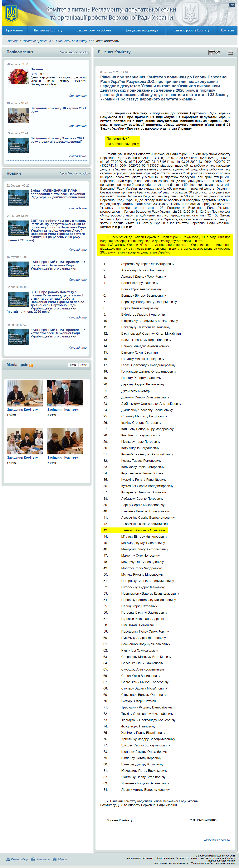This screenshot has width=239, height=868.
Task: Open Засідання Комітету 9 червня 2021 videoconference item
Action: [57, 140]
